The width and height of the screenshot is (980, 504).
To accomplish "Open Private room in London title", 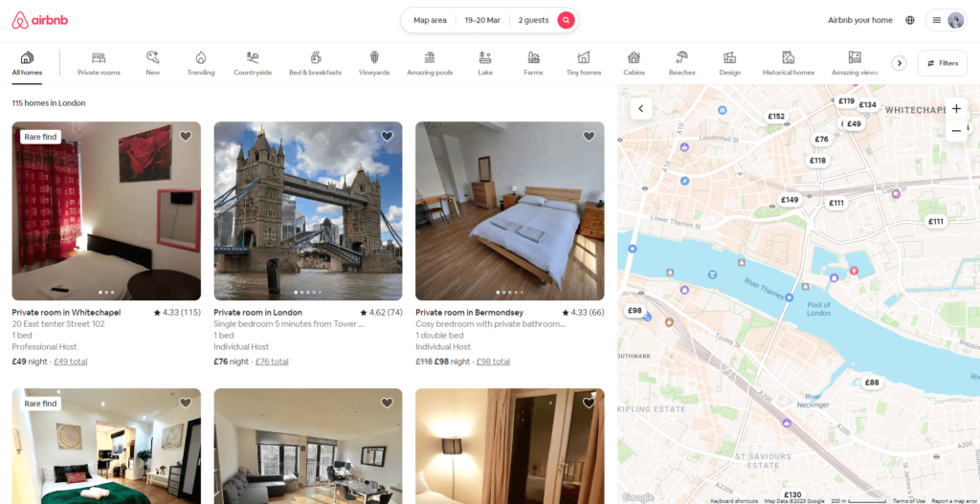I will click(x=258, y=313).
